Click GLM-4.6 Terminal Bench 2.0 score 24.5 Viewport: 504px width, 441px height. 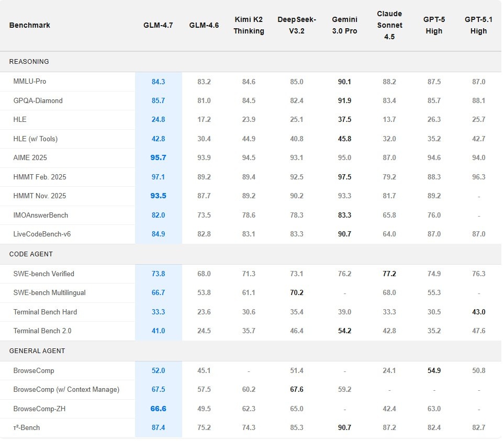click(x=204, y=331)
